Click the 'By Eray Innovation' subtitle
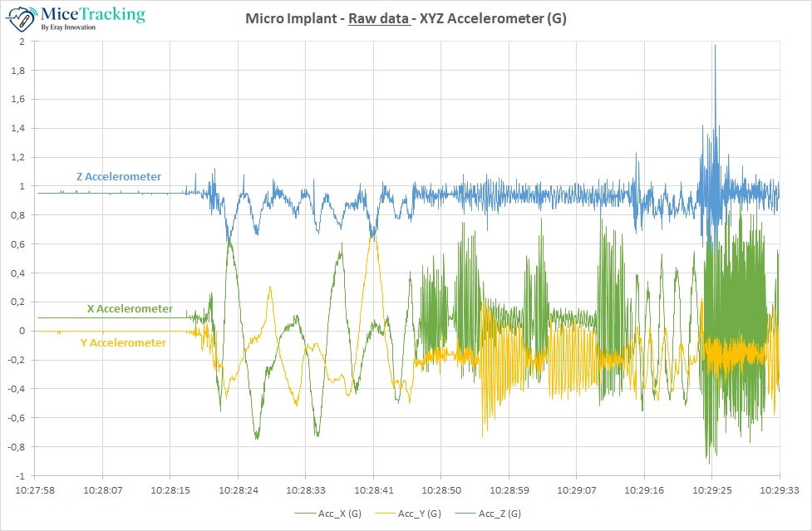This screenshot has height=531, width=812. [x=68, y=27]
